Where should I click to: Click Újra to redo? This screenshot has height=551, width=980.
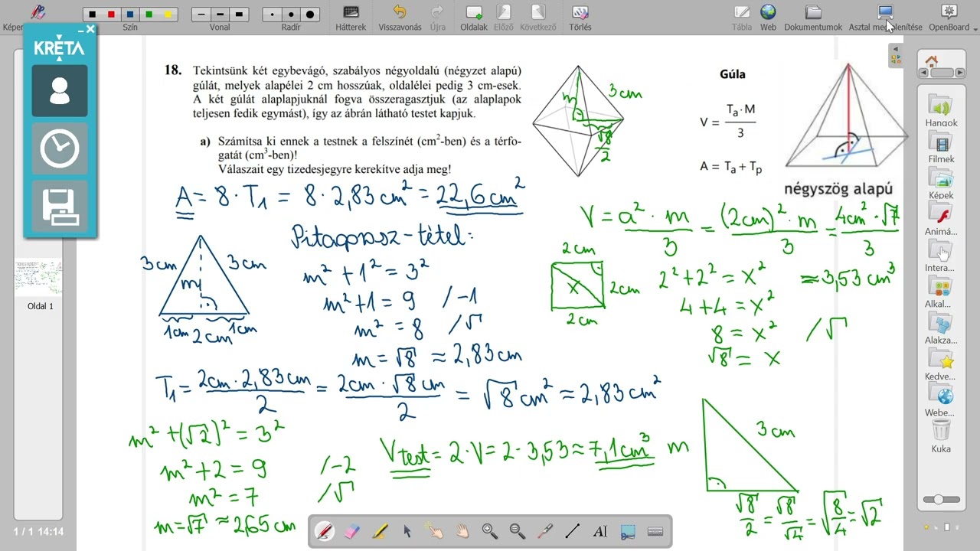tap(438, 18)
